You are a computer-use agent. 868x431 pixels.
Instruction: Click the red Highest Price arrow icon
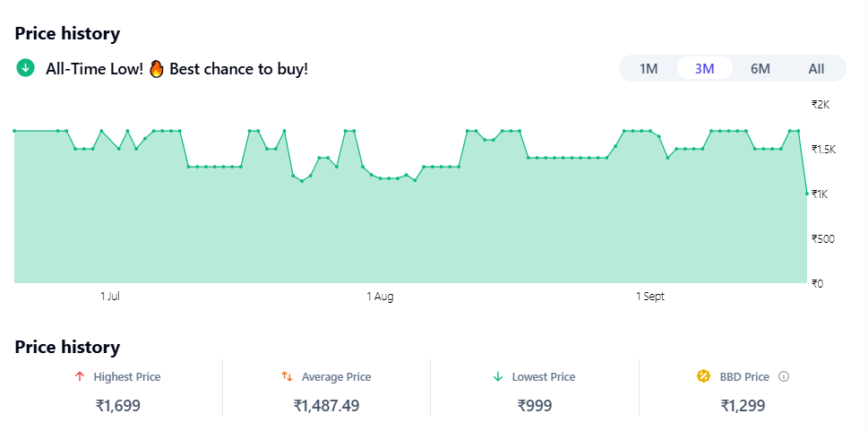80,377
